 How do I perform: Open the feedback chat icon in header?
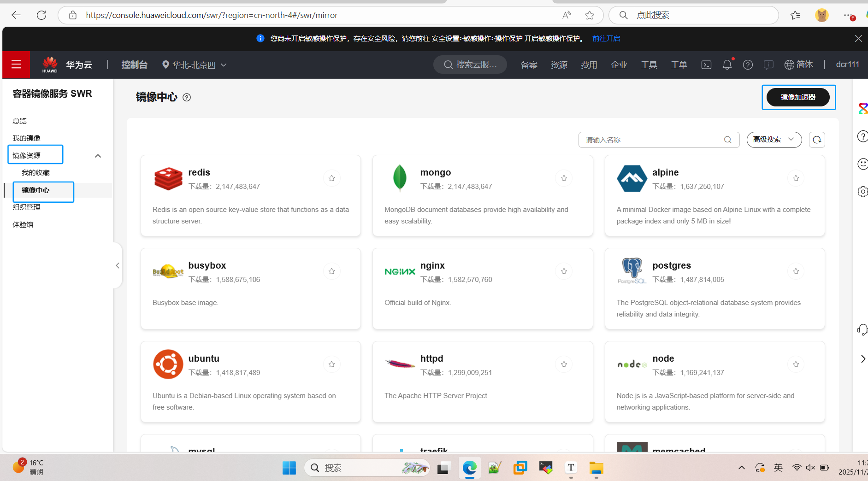tap(768, 65)
